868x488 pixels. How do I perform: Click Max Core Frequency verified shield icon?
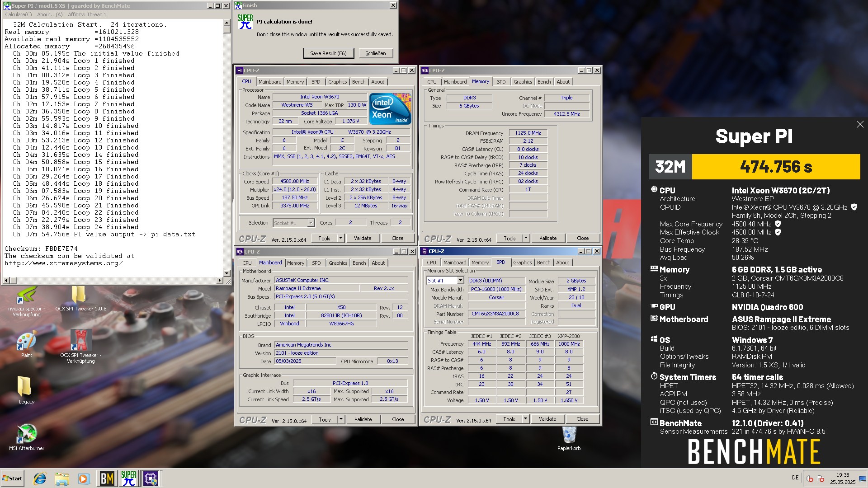(778, 224)
